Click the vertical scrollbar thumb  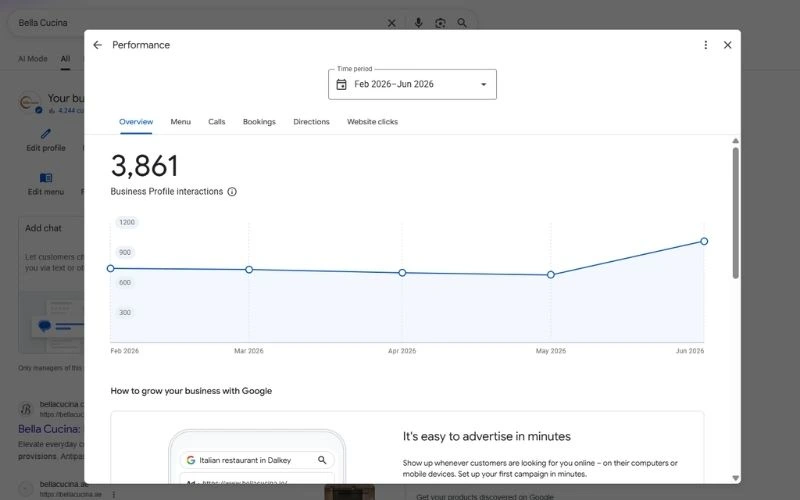point(735,213)
